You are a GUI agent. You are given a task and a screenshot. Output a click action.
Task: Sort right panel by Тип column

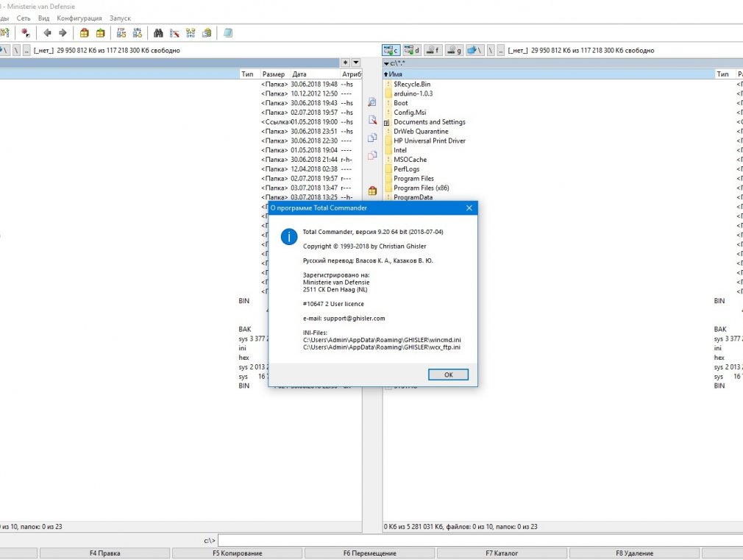tap(724, 74)
